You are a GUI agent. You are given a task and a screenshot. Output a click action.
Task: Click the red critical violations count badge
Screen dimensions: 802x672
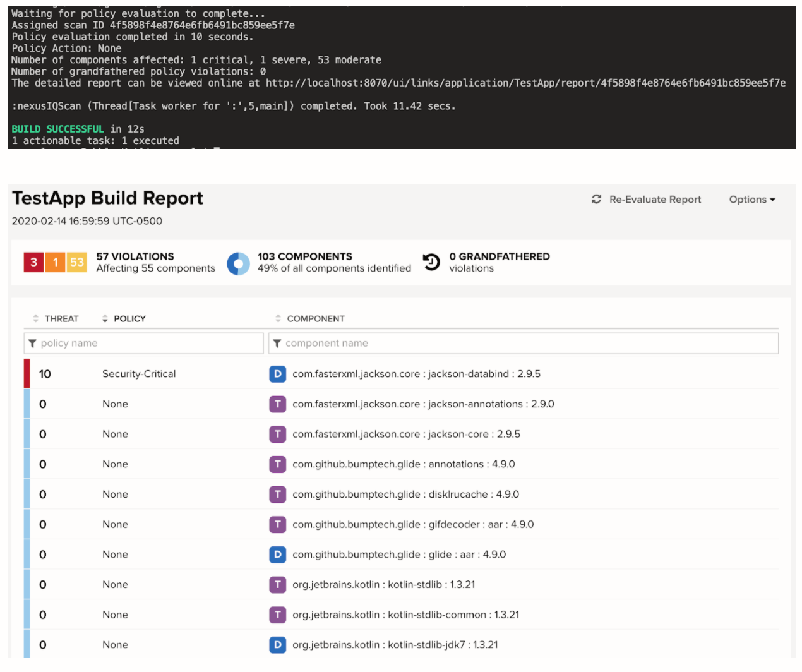[33, 262]
